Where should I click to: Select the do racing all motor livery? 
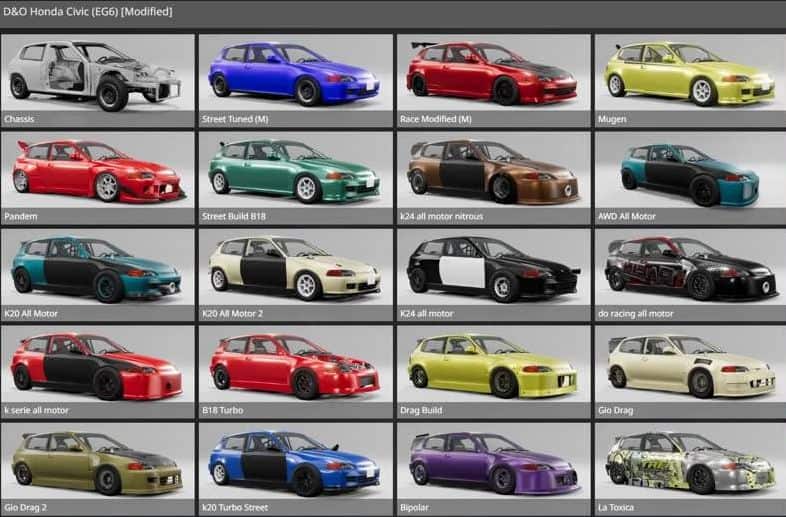[690, 270]
